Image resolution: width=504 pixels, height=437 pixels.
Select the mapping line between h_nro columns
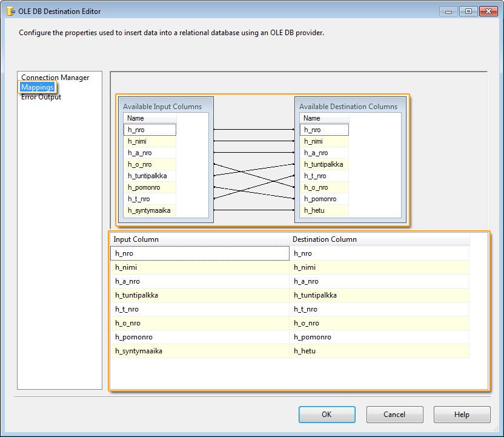[254, 129]
